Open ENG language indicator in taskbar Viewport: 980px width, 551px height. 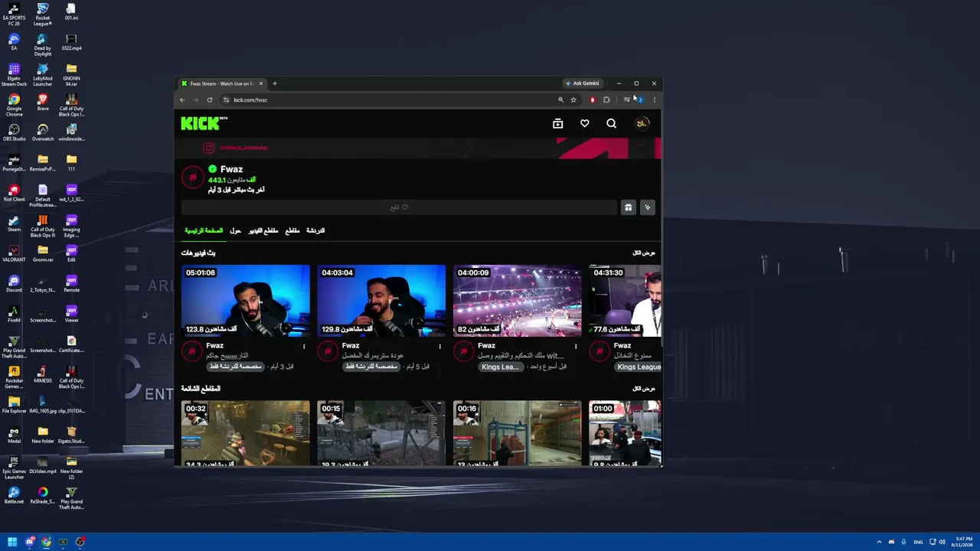(918, 542)
